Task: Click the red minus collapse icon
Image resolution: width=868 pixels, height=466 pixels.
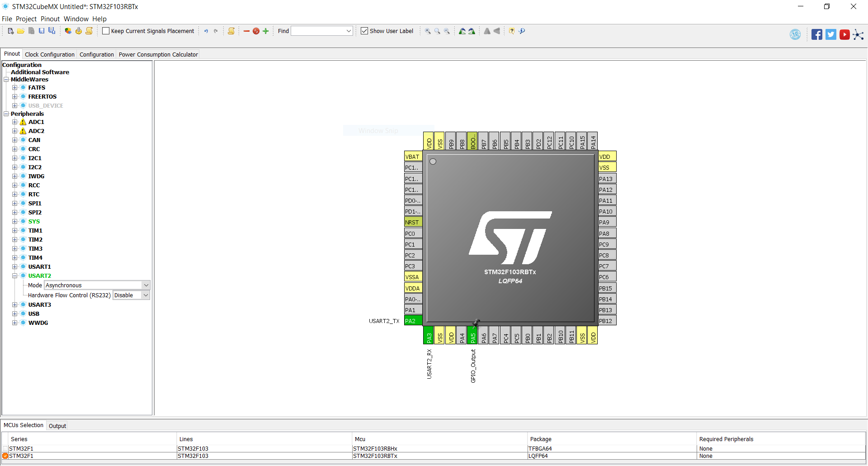Action: [x=246, y=31]
